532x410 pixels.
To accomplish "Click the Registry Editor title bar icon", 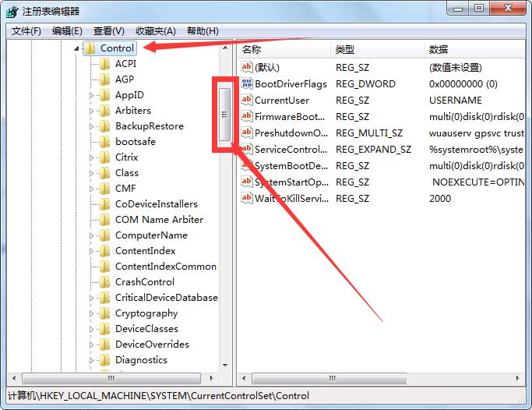I will (x=12, y=12).
